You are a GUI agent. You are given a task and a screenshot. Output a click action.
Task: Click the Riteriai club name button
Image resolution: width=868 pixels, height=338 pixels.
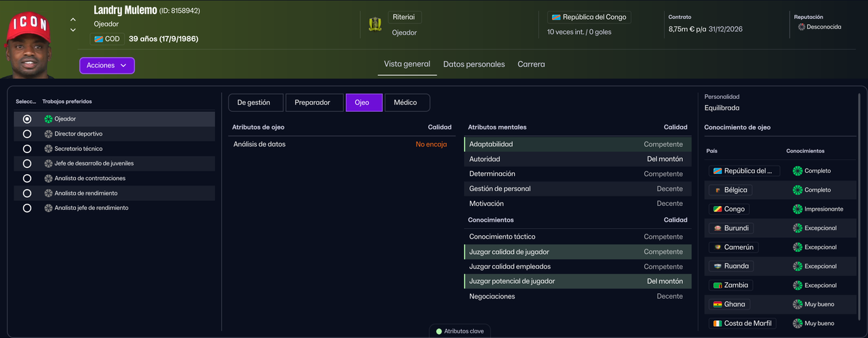click(x=405, y=17)
